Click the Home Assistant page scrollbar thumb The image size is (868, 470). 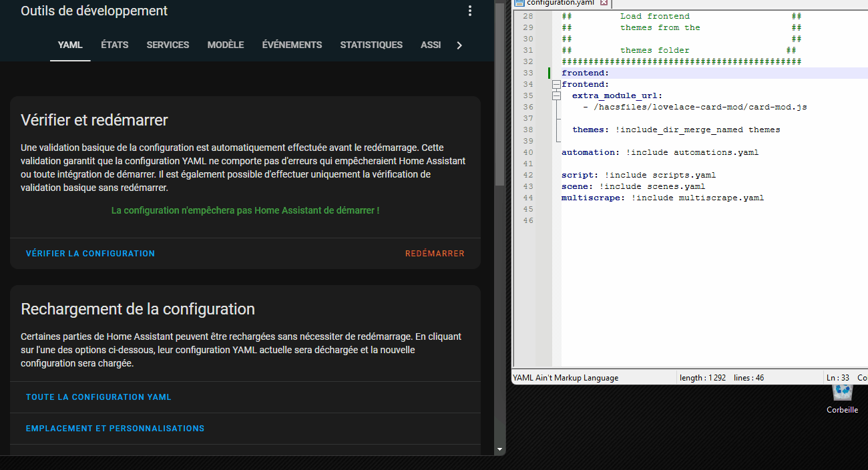(x=500, y=93)
